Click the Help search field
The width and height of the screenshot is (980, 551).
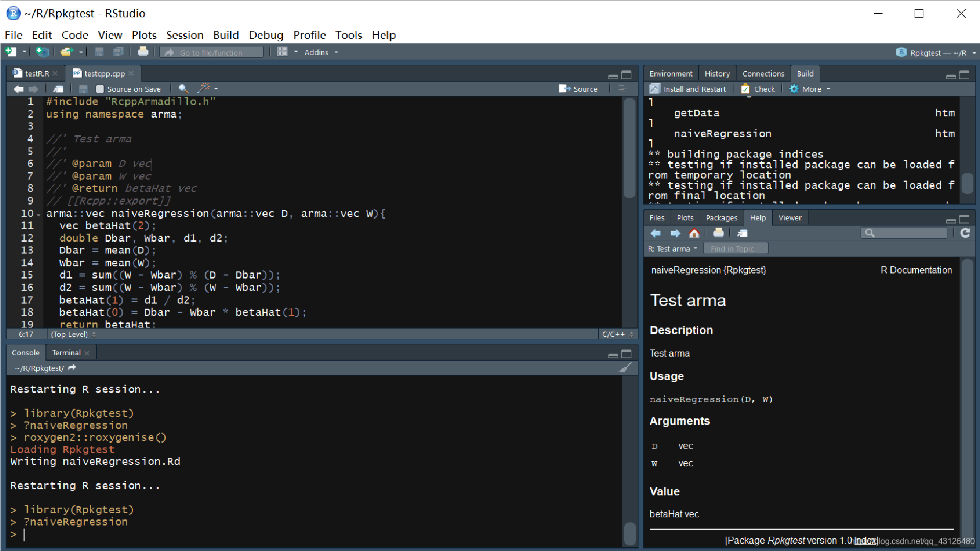point(904,233)
